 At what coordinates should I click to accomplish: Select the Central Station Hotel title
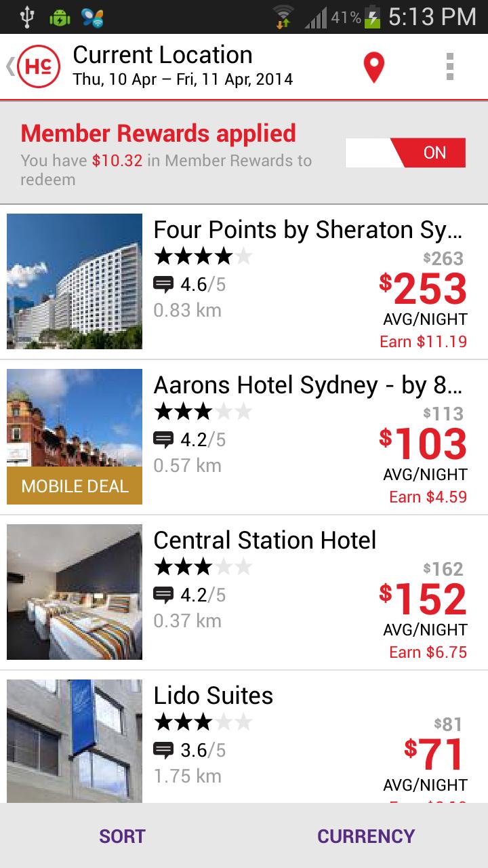(x=264, y=540)
